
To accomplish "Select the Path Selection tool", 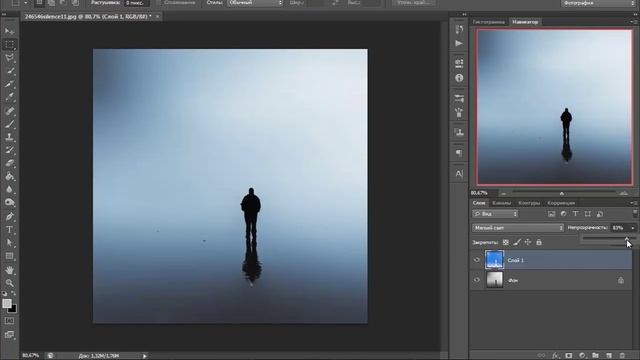I will pos(9,243).
